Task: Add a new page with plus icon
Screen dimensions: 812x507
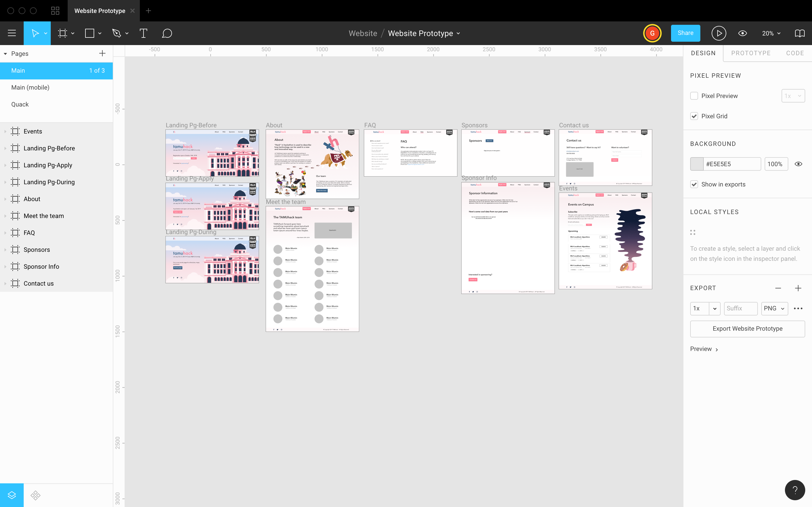Action: tap(102, 53)
